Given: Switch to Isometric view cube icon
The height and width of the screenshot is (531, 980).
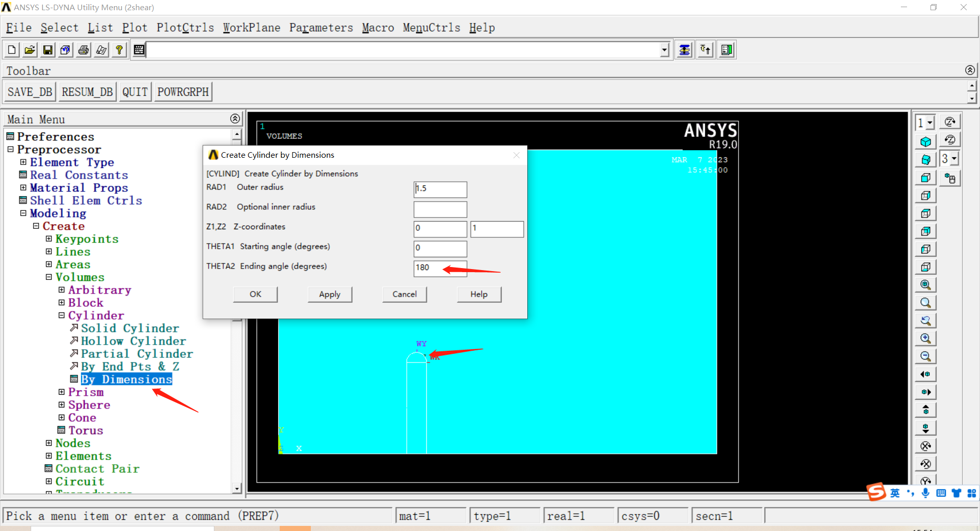Looking at the screenshot, I should 925,141.
